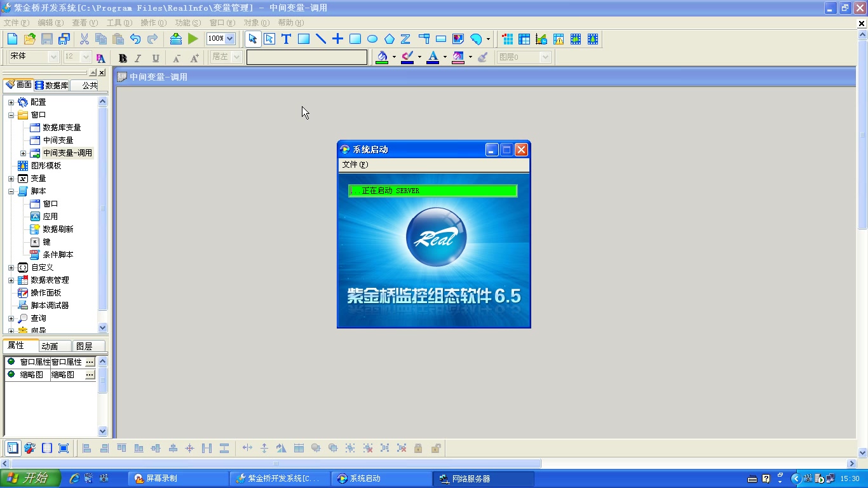This screenshot has width=868, height=488.
Task: Open the 宋体 font dropdown
Action: (53, 57)
